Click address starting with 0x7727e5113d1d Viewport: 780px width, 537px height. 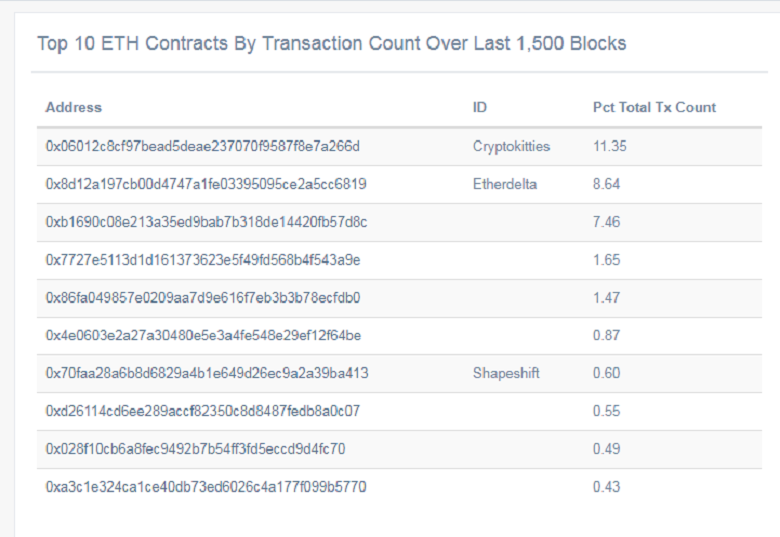pos(203,260)
